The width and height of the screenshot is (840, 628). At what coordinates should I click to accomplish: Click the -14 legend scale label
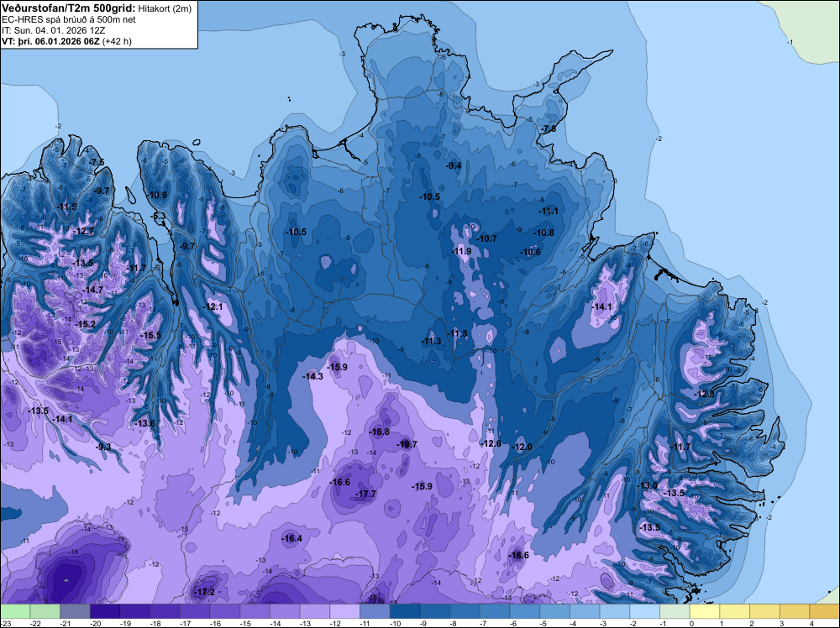coord(276,624)
